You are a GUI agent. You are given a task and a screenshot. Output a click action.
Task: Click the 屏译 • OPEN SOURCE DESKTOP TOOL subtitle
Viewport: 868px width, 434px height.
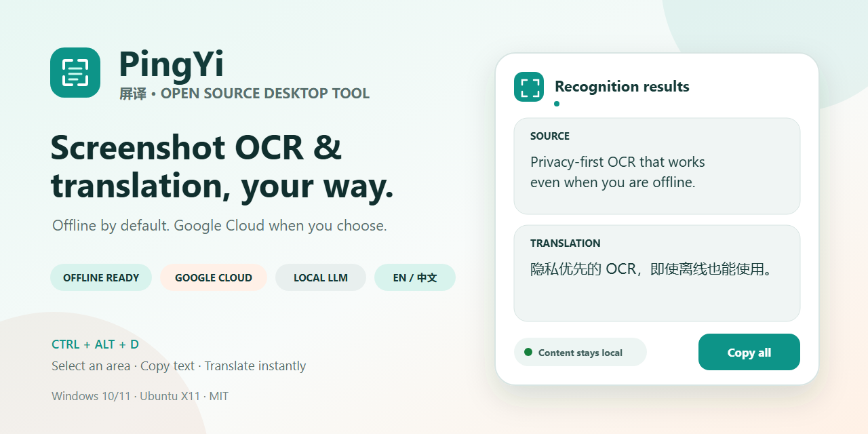245,94
